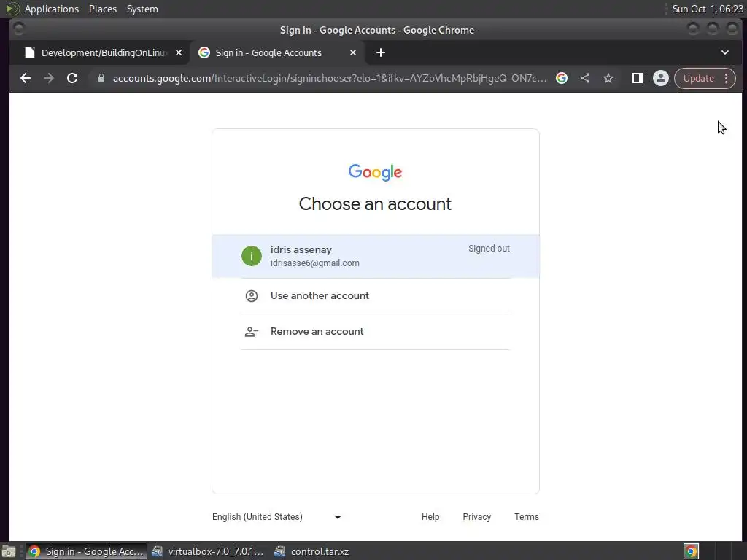Open the Applications menu

click(52, 9)
